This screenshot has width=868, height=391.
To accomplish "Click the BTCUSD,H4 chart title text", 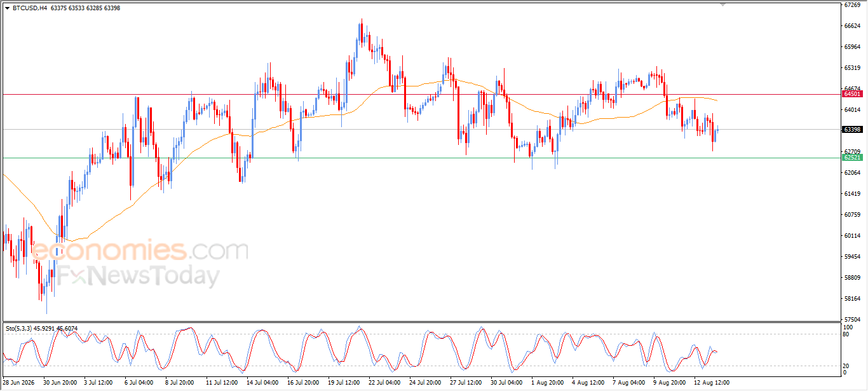I will tap(29, 8).
